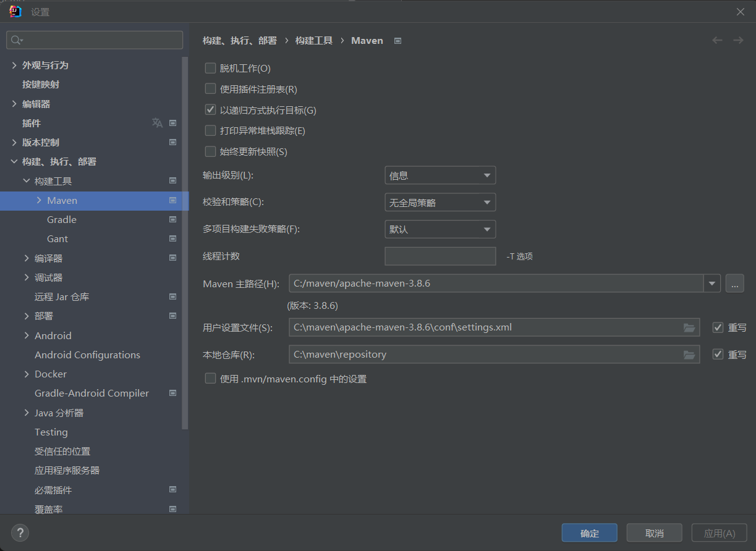Open the 多项目构建失败策略 dropdown showing 默认
The height and width of the screenshot is (551, 756).
440,229
